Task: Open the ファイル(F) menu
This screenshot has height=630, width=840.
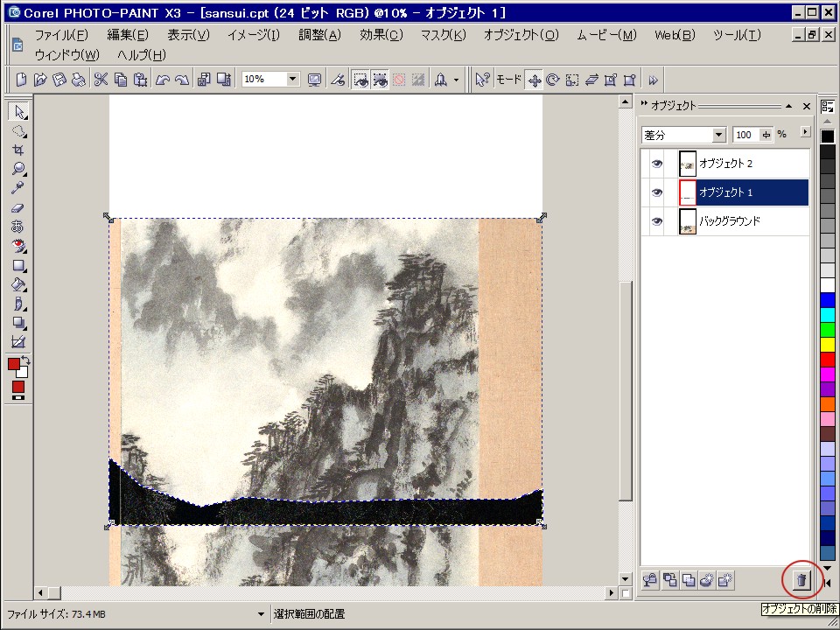Action: pyautogui.click(x=61, y=35)
